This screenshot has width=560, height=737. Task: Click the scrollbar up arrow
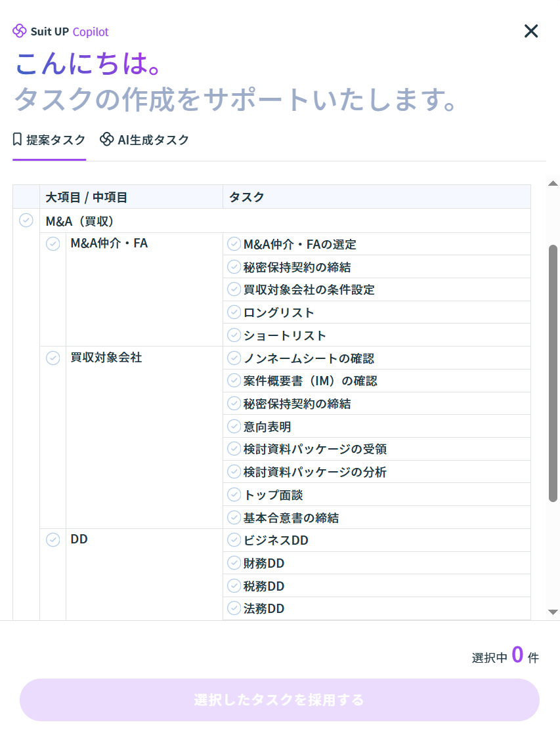(x=553, y=183)
